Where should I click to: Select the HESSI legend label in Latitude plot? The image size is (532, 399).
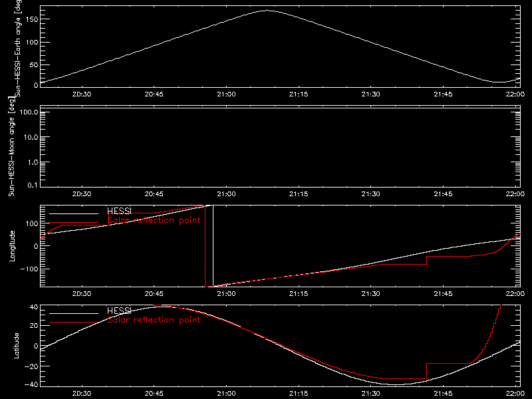(119, 311)
